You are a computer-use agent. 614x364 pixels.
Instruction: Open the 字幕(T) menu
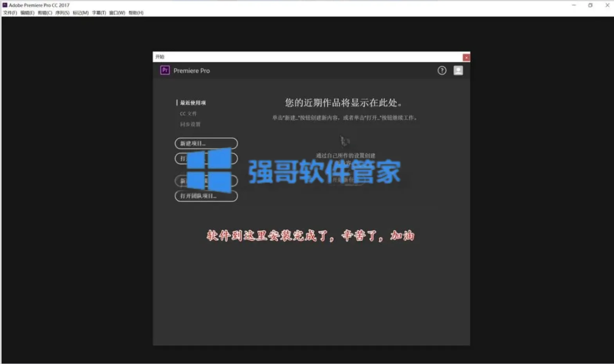point(99,13)
